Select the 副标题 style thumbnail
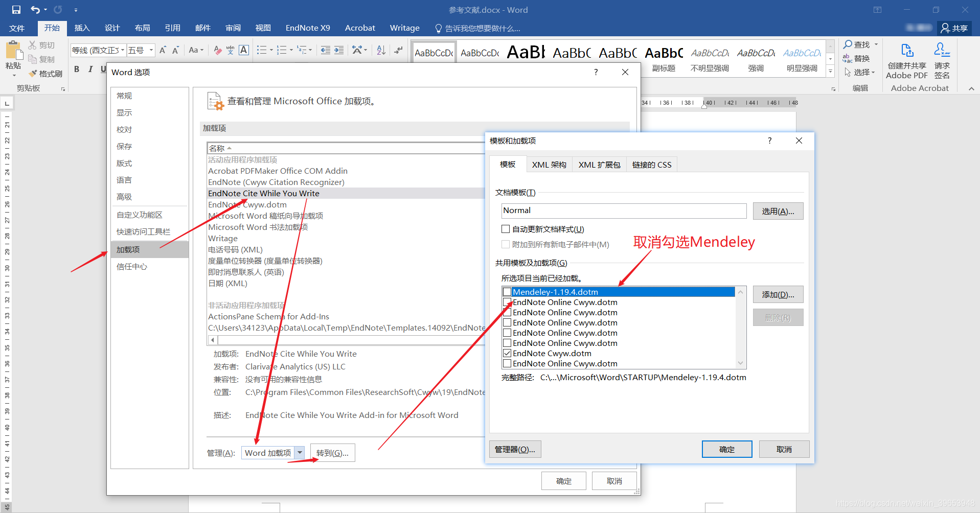This screenshot has width=980, height=513. pyautogui.click(x=664, y=59)
